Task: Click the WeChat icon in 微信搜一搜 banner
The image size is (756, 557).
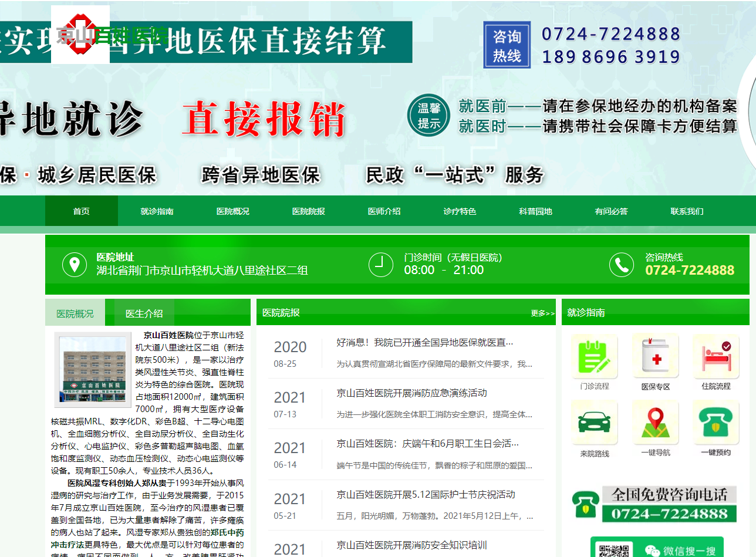Action: pos(652,551)
